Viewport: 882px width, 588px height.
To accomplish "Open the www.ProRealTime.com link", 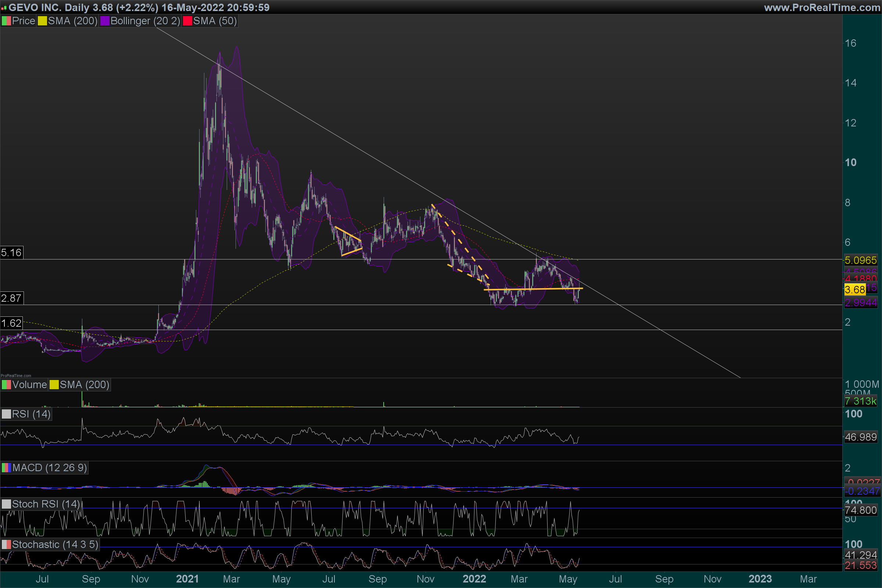I will [x=822, y=7].
